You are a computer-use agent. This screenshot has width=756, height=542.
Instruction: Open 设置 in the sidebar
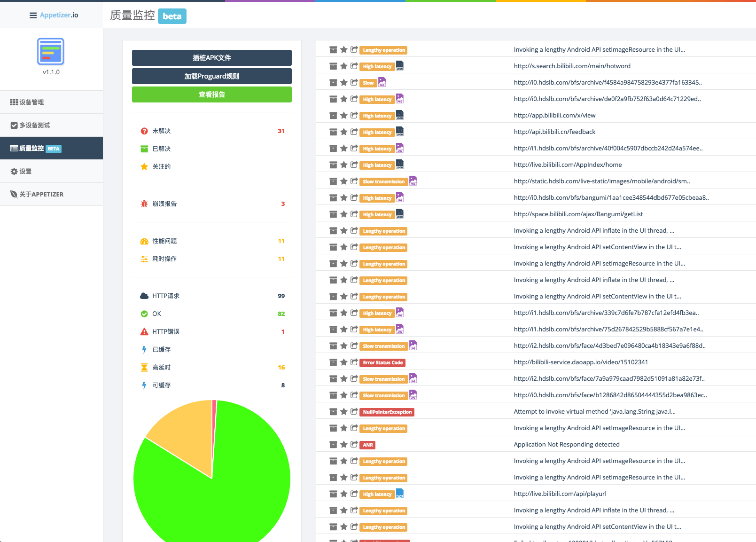[52, 171]
